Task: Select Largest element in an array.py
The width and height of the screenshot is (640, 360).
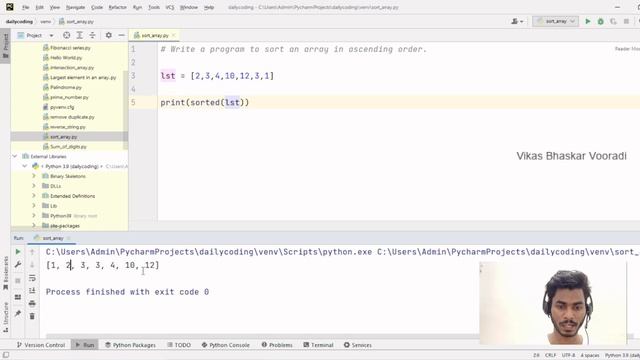Action: pyautogui.click(x=83, y=77)
